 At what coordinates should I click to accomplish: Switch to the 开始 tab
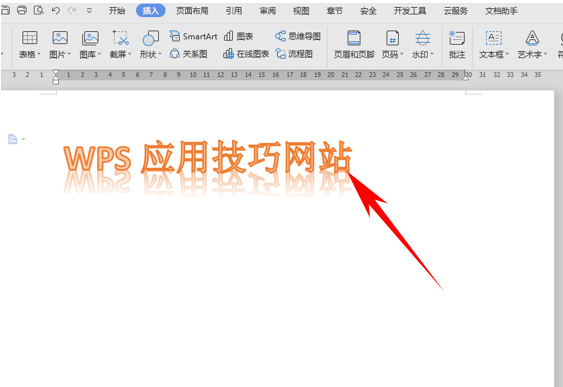point(117,11)
